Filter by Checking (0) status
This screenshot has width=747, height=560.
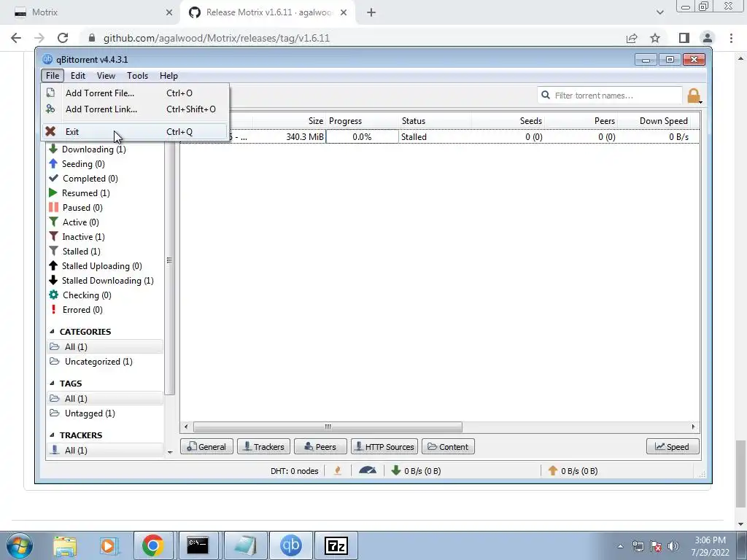87,295
